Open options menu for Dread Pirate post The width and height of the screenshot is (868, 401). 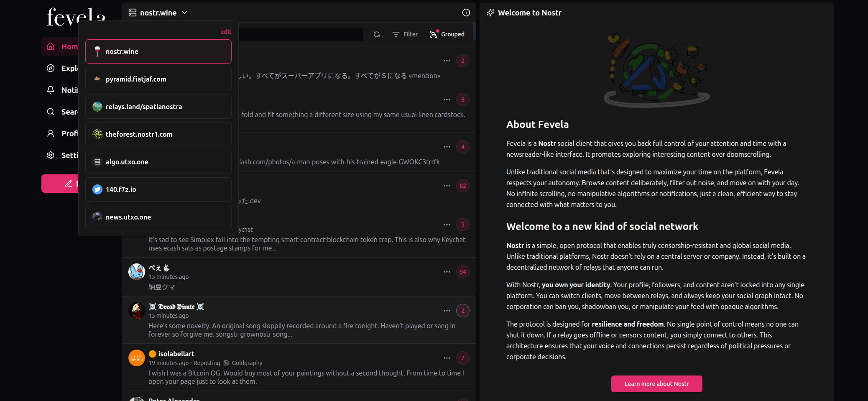(x=447, y=311)
